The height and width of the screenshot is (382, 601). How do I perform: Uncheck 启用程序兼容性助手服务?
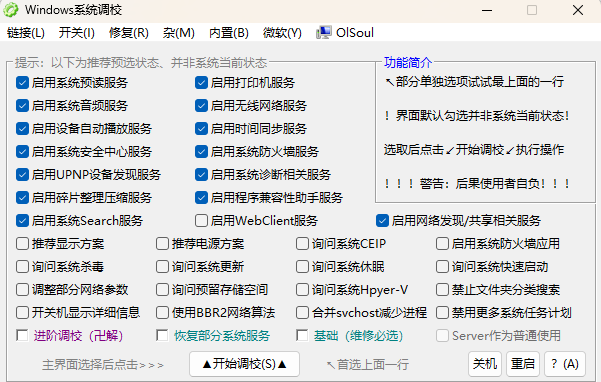point(201,198)
